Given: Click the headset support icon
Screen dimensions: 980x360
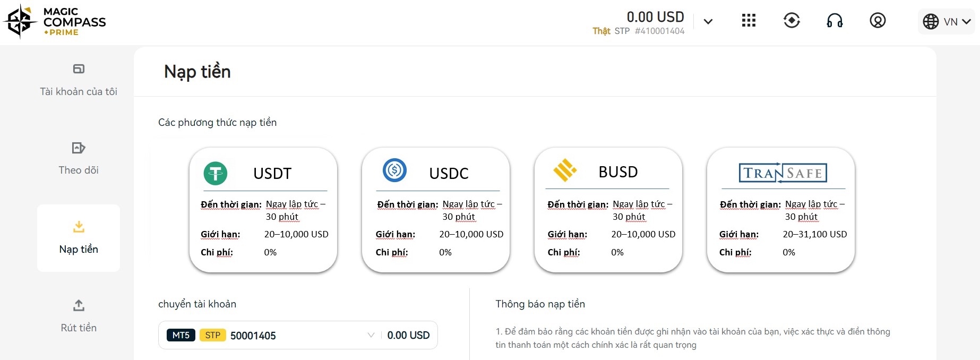Looking at the screenshot, I should [x=835, y=21].
